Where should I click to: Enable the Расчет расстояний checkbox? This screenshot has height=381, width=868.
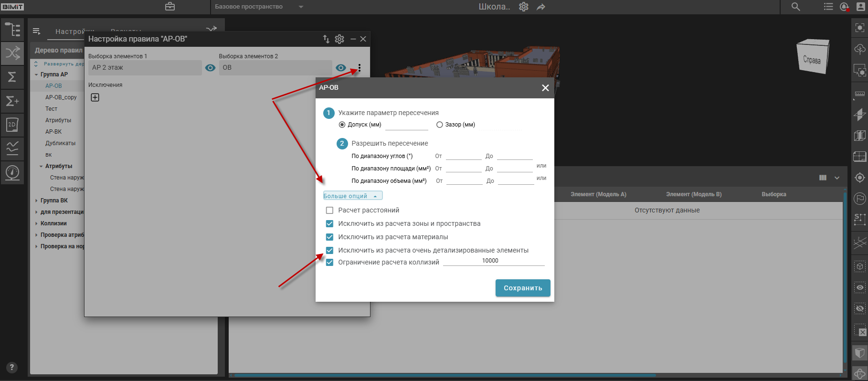point(329,210)
